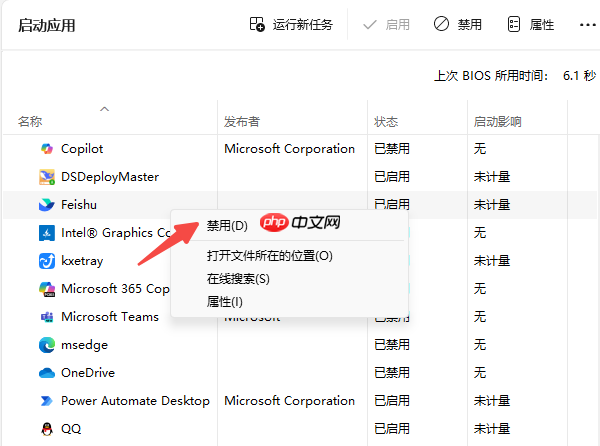Screen dimensions: 600x446
Task: Click the QQ penguin icon
Action: (x=46, y=429)
